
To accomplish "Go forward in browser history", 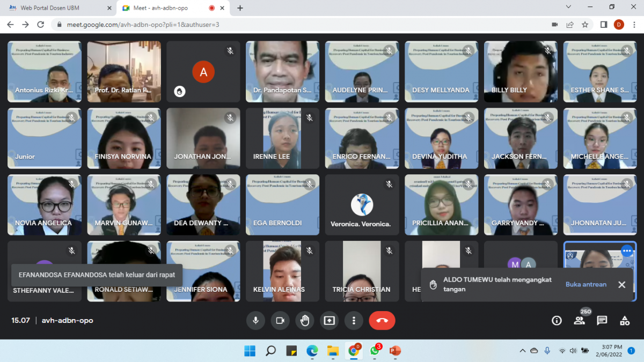I will 25,25.
